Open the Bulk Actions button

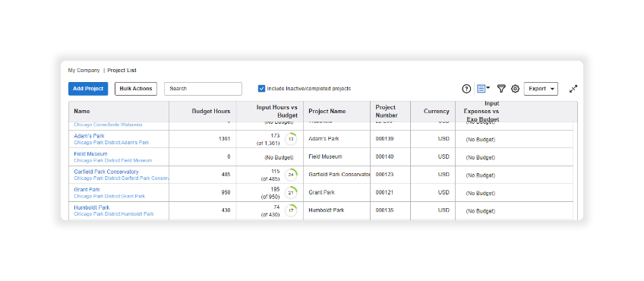tap(136, 89)
